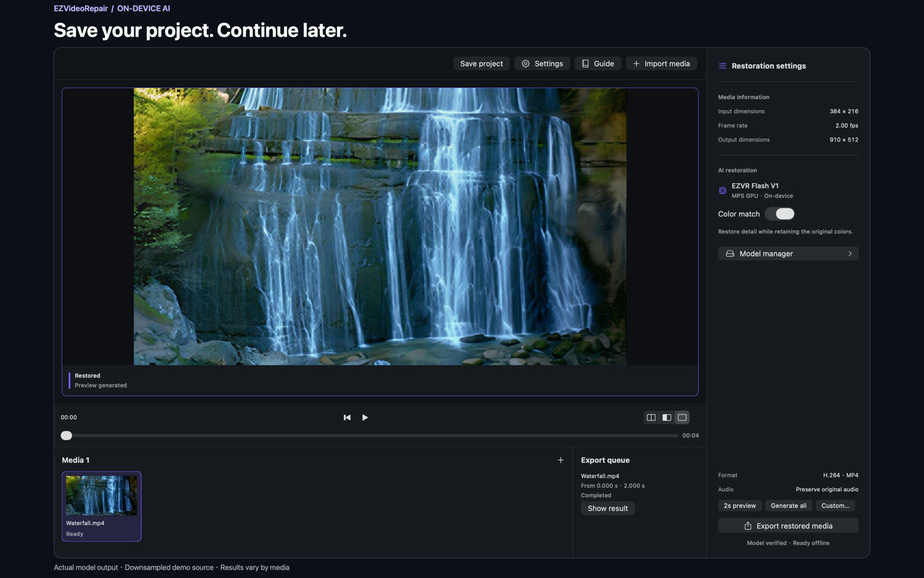Screen dimensions: 924x578
Task: Skip back to start of video
Action: (347, 417)
